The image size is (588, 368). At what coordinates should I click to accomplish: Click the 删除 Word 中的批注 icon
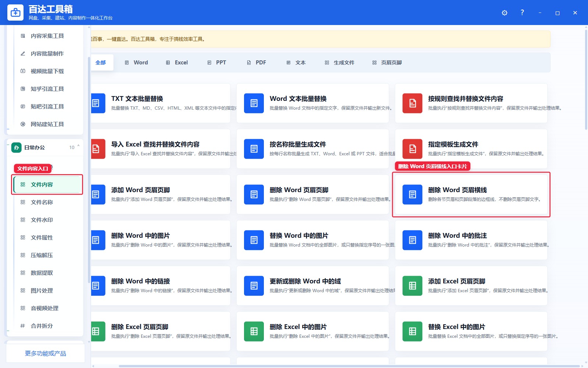pos(412,240)
